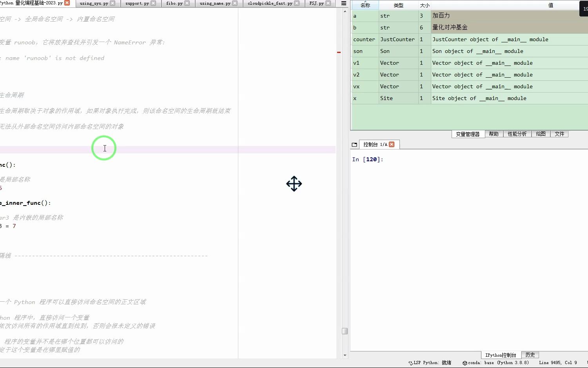The width and height of the screenshot is (588, 368).
Task: Open the editor options hamburger menu
Action: coord(344,3)
